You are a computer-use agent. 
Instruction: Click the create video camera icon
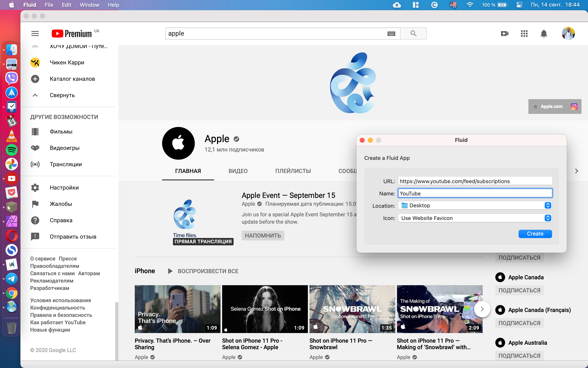click(505, 34)
